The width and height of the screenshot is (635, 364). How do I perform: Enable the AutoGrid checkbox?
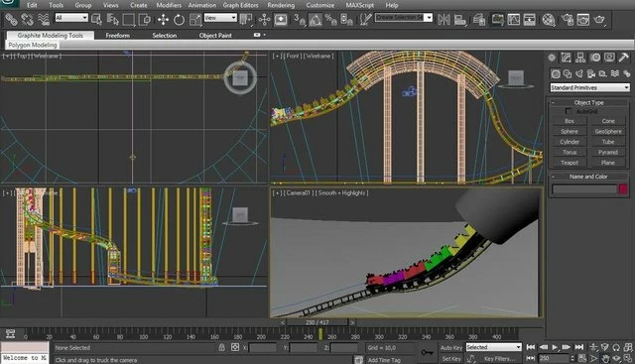(x=569, y=111)
